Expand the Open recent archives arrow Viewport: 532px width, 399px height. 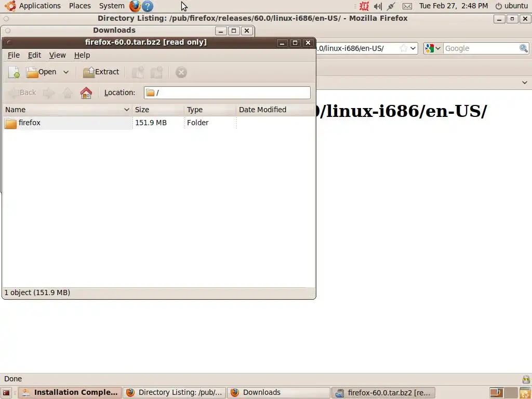click(66, 72)
